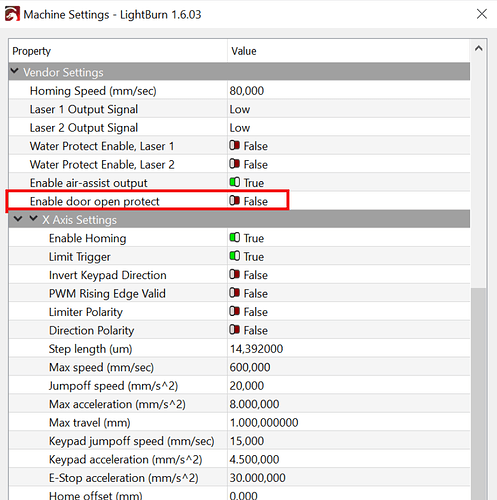
Task: Select the Jumpoff speed (mm/s^2) label
Action: 113,386
